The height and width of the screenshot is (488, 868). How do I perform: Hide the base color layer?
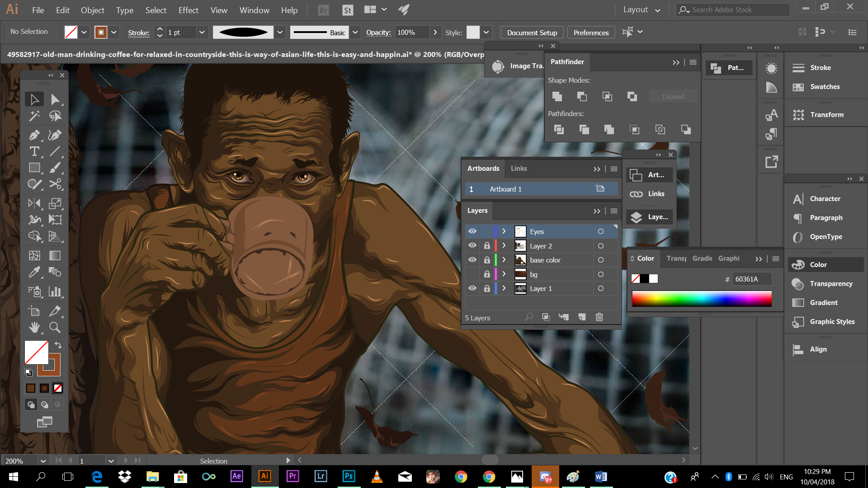472,260
